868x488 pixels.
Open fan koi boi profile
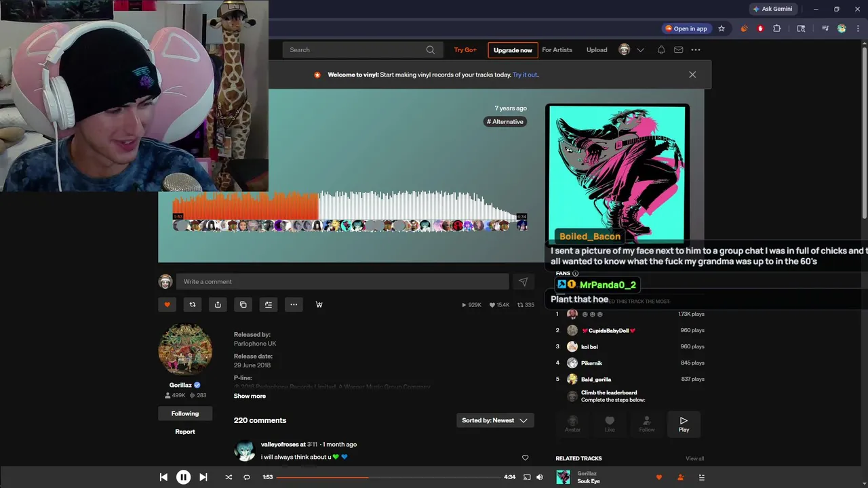coord(589,347)
